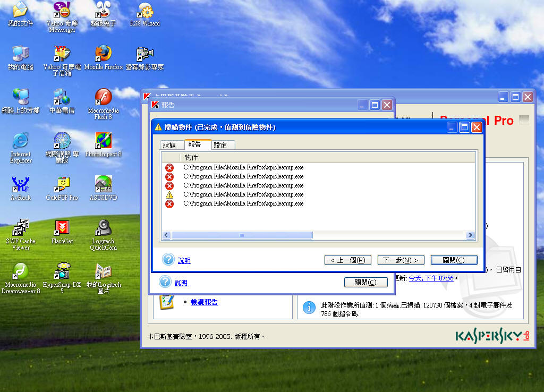Select the 報告 tab
544x392 pixels.
[x=195, y=144]
